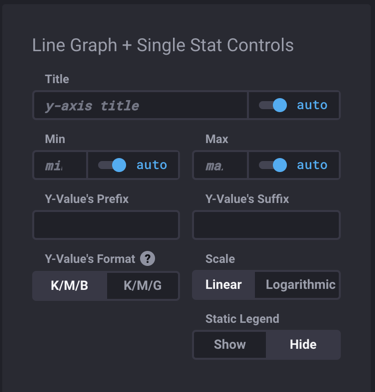The image size is (375, 392).
Task: Click the blue auto label beside Title
Action: coord(312,105)
